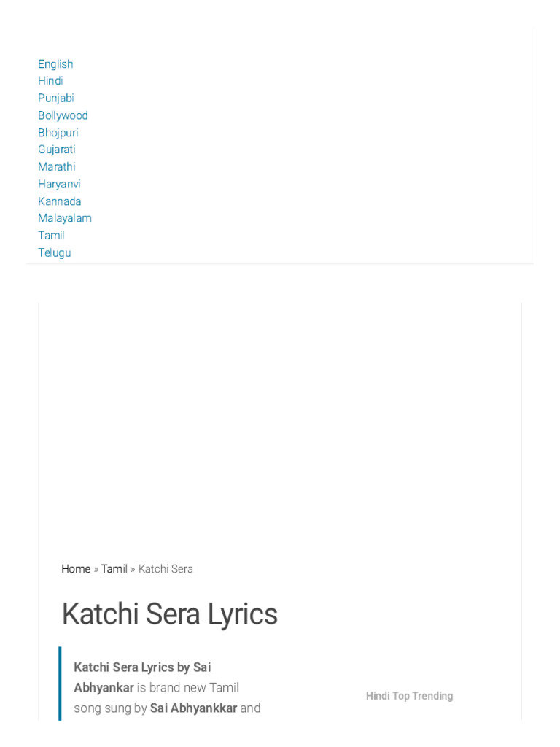The height and width of the screenshot is (747, 560).
Task: Go Home via the breadcrumb
Action: coord(76,569)
